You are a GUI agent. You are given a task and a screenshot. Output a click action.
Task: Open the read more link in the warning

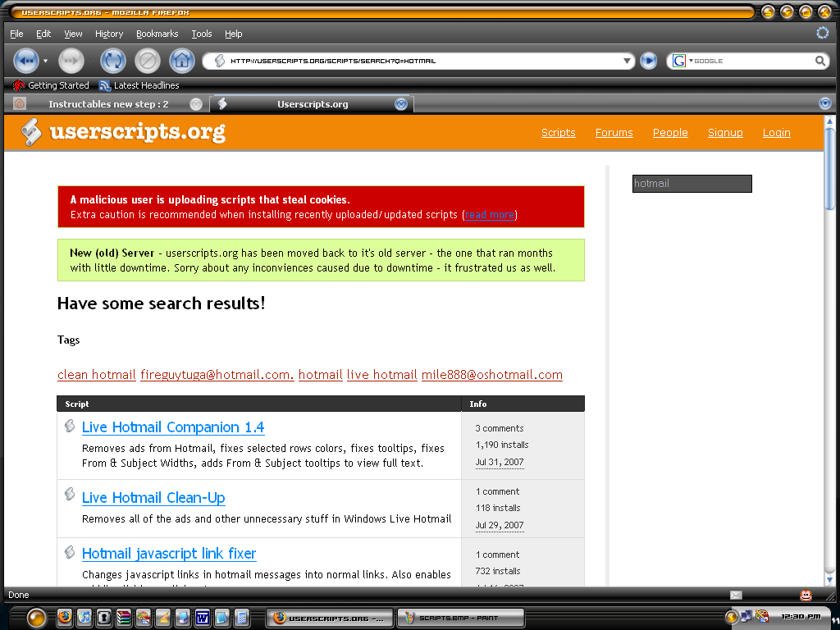click(489, 215)
